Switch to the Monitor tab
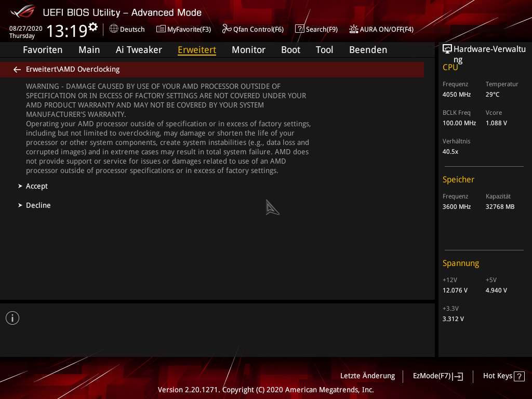The width and height of the screenshot is (532, 399). click(x=249, y=50)
